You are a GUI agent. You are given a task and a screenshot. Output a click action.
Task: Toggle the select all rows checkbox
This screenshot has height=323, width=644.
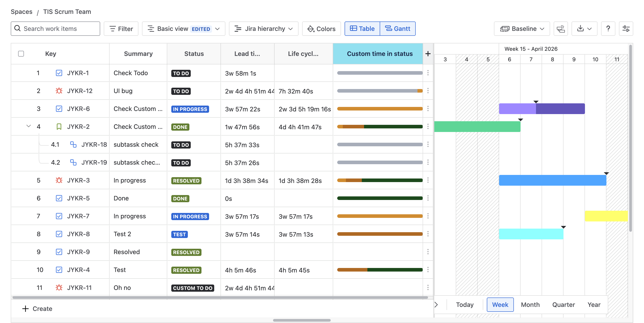(x=21, y=53)
